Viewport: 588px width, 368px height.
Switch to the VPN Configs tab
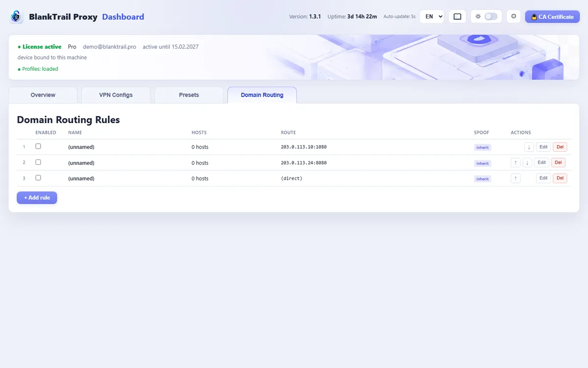pyautogui.click(x=116, y=95)
